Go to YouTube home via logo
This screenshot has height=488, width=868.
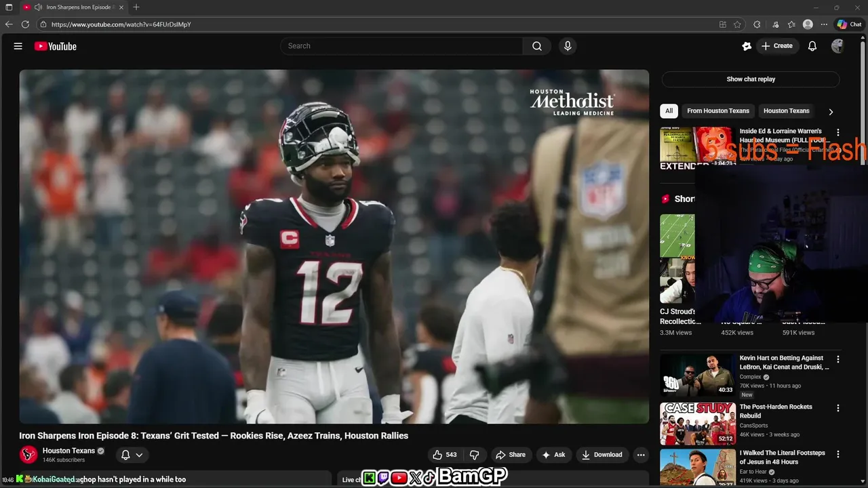(x=56, y=46)
